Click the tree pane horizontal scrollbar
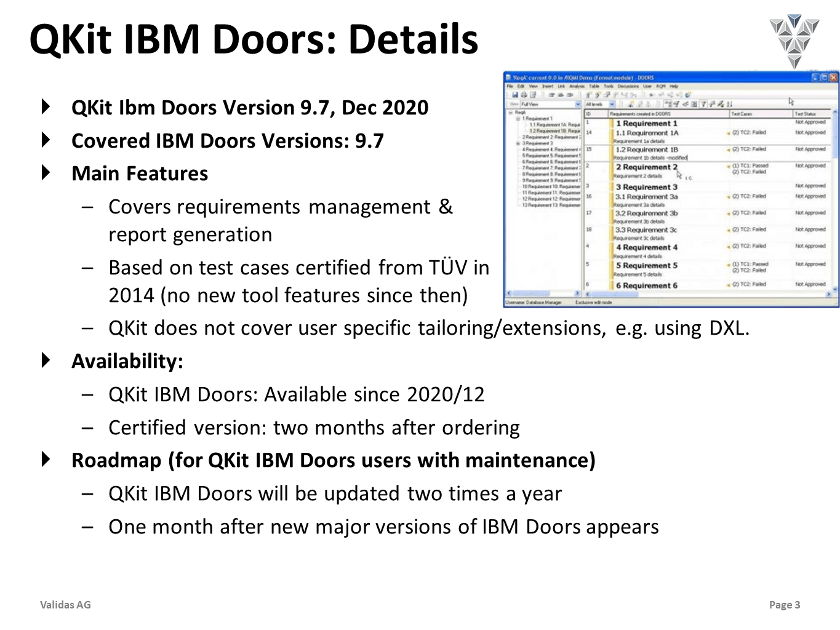The width and height of the screenshot is (840, 630). click(543, 293)
